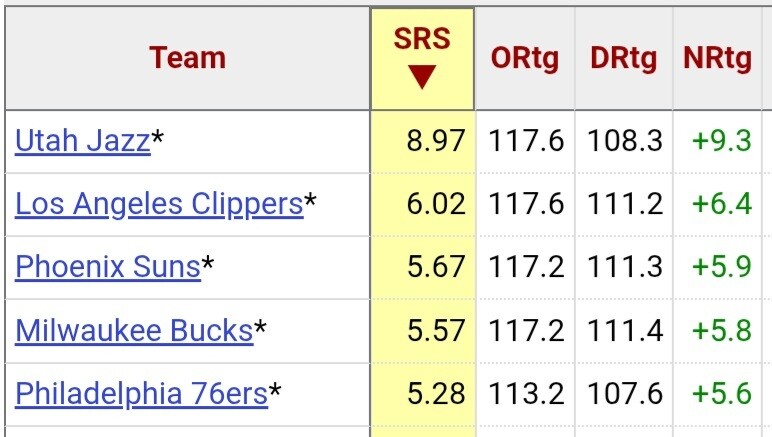Click the Bucks SRS cell 5.57

(436, 330)
